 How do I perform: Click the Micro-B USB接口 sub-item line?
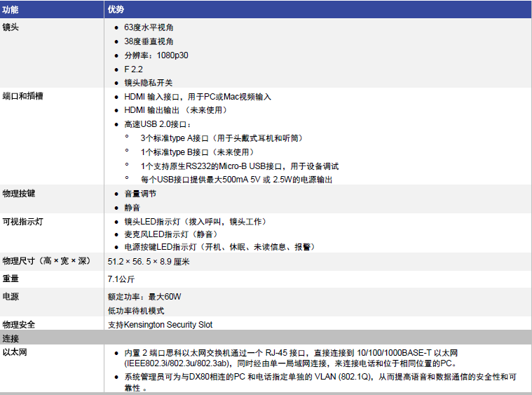point(239,166)
